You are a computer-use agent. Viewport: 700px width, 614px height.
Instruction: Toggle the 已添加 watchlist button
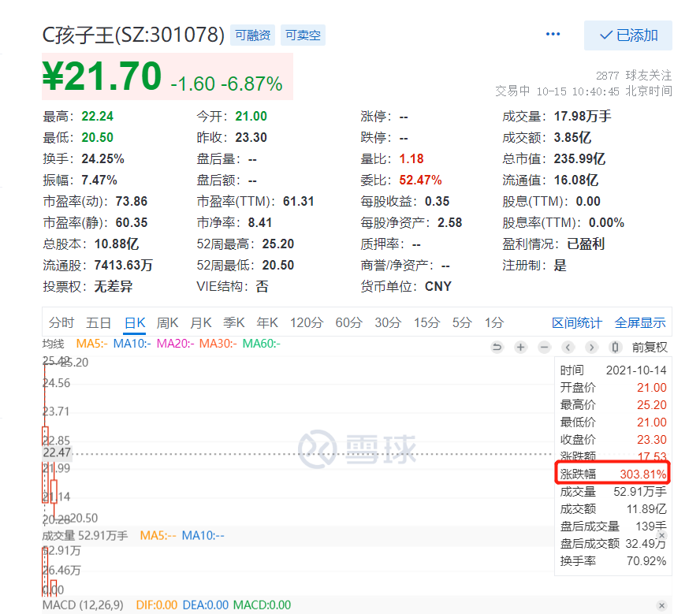point(627,35)
